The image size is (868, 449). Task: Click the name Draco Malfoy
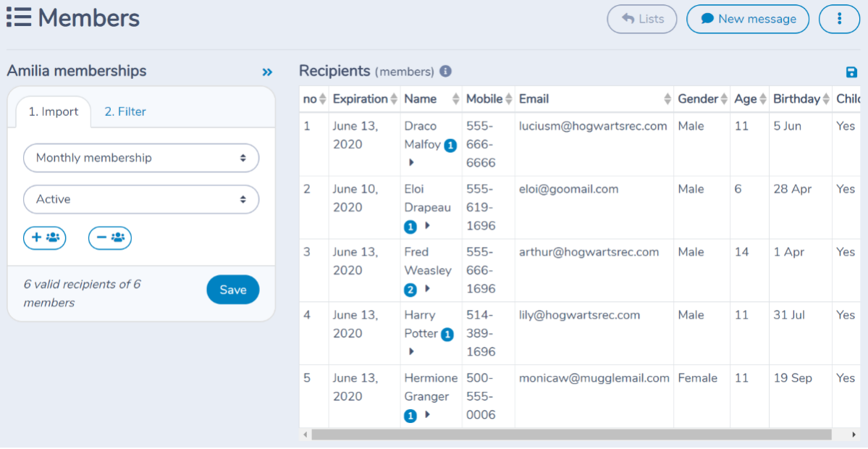pyautogui.click(x=423, y=135)
